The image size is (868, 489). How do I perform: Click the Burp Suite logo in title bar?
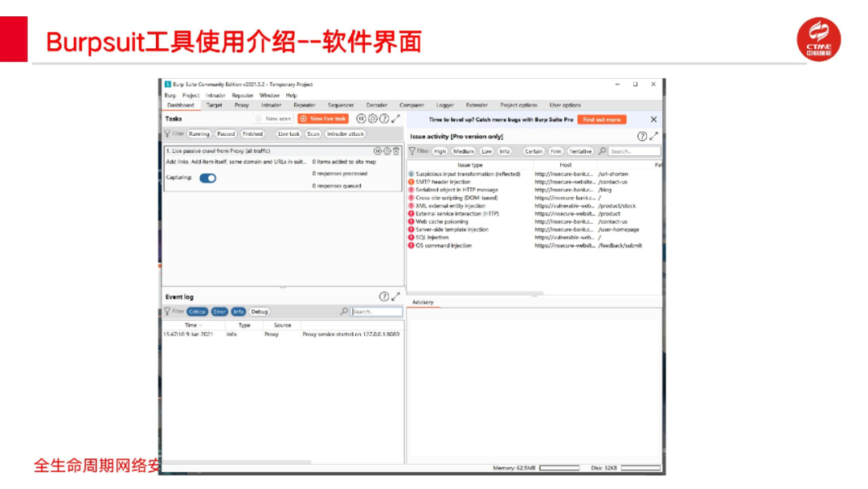168,84
